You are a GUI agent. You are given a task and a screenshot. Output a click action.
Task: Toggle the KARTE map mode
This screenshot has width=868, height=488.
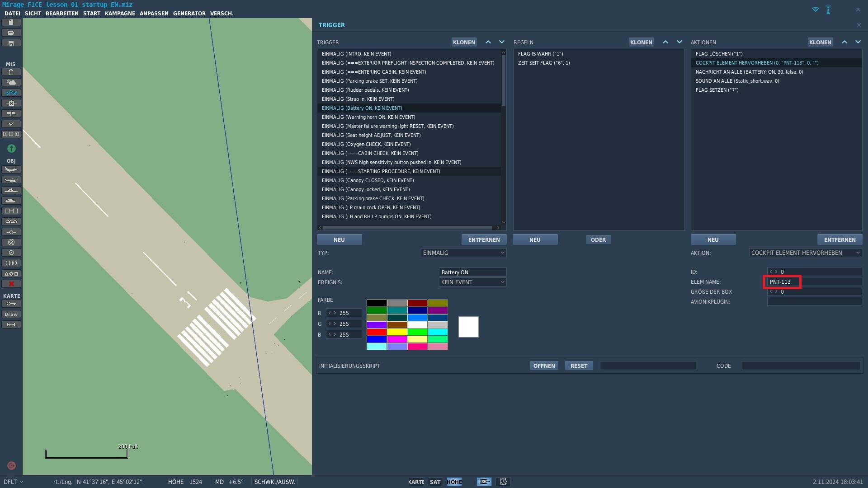(416, 482)
